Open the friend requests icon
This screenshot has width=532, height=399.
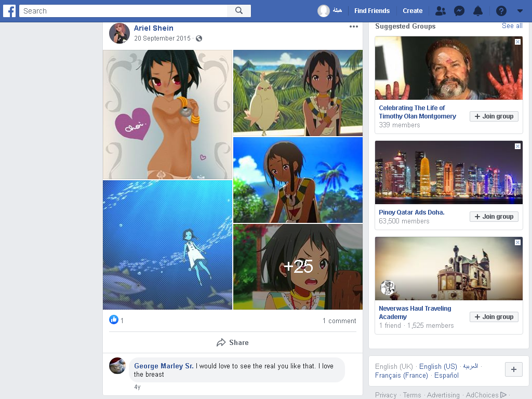click(441, 11)
